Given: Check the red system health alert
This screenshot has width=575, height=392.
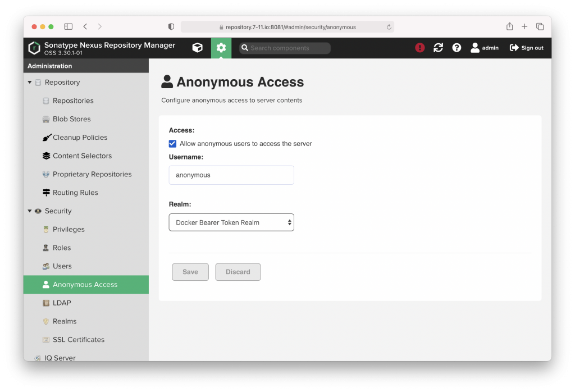Looking at the screenshot, I should [419, 48].
